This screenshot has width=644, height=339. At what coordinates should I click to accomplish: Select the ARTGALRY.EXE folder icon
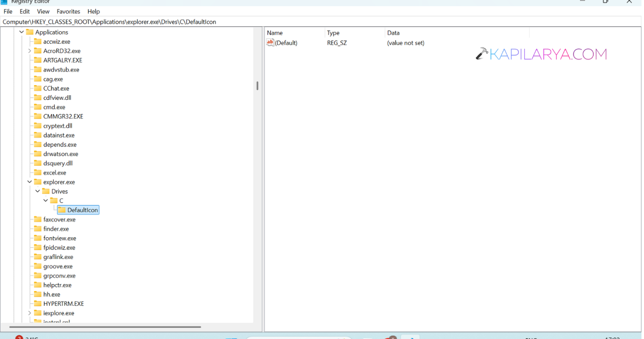pos(38,60)
